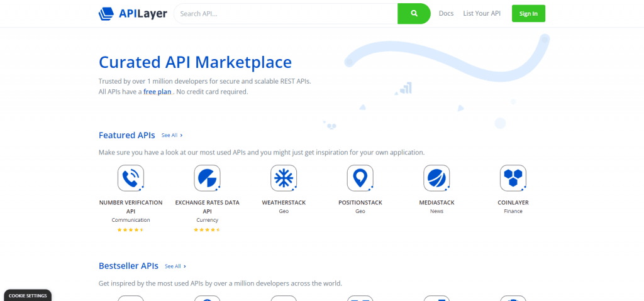Click the POSITIONSTACK title

coord(360,202)
